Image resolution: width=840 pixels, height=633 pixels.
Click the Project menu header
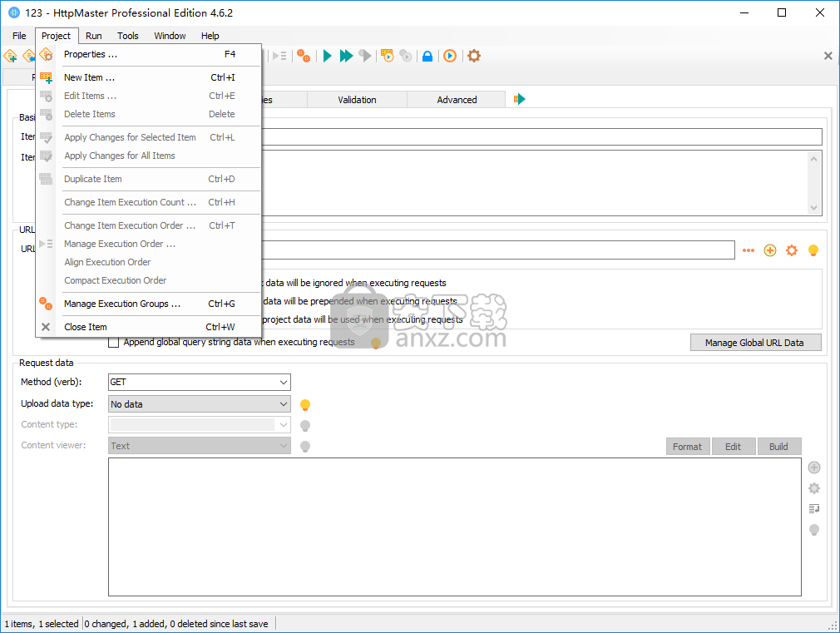pyautogui.click(x=57, y=36)
